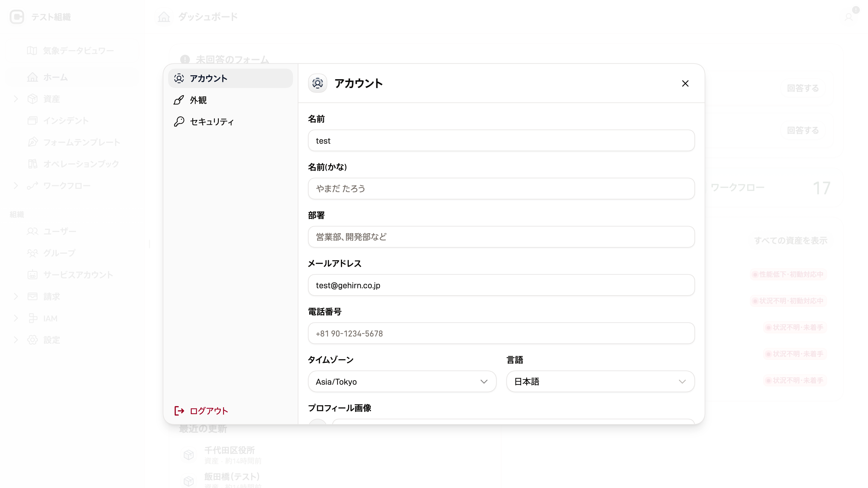Screen dimensions: 868x488
Task: Switch to the 外観 settings tab
Action: [231, 100]
